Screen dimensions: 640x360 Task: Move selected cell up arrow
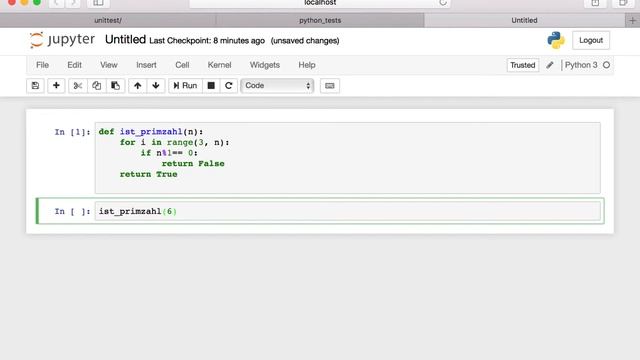(x=138, y=86)
